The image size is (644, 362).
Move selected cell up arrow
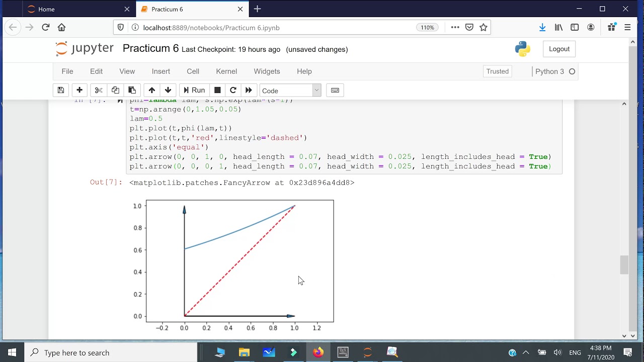(x=151, y=90)
